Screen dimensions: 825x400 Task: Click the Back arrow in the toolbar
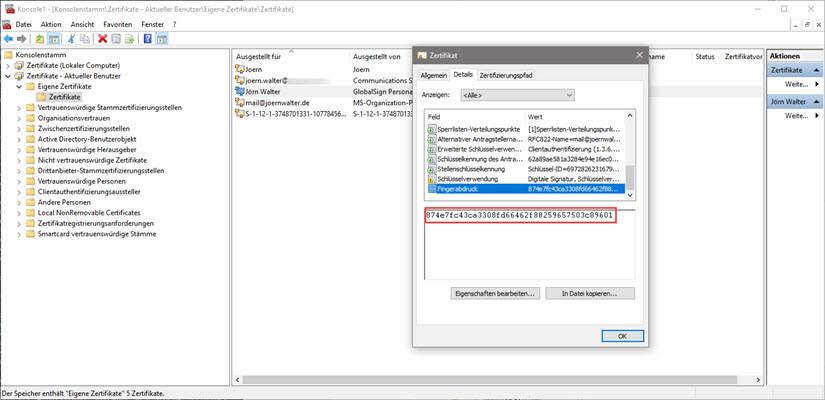(8, 38)
